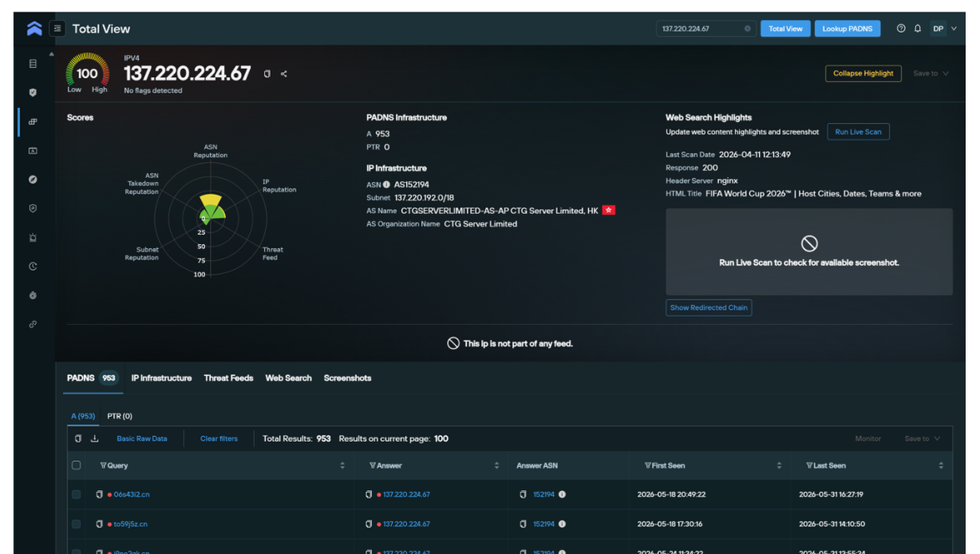Filter the Answer column
980x554 pixels.
coord(373,465)
